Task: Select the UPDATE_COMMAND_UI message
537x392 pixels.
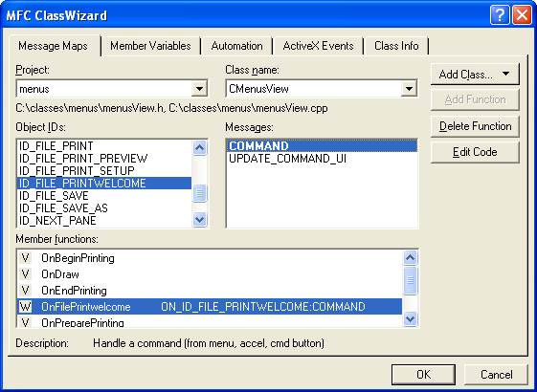Action: 322,159
